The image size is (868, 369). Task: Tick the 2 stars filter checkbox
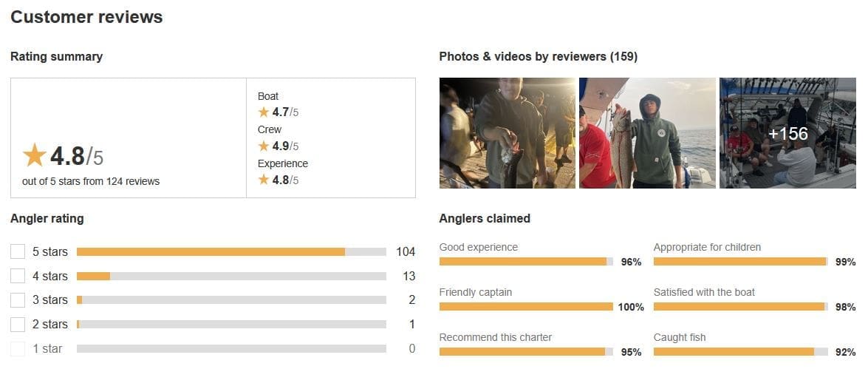(x=18, y=324)
